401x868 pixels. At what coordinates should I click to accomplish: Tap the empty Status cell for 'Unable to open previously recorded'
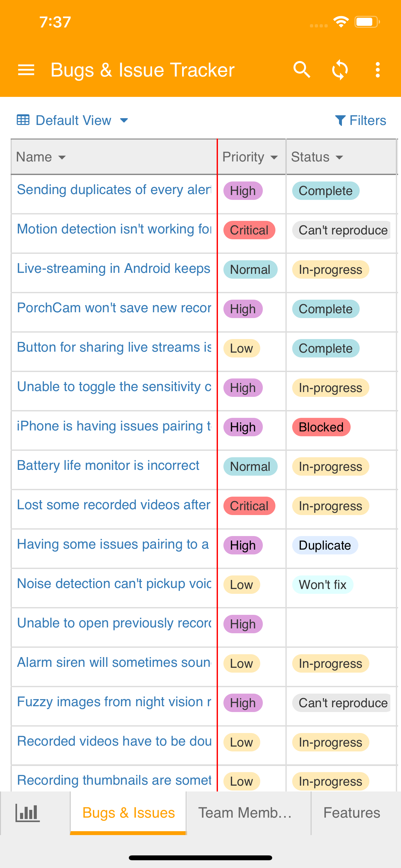point(341,624)
